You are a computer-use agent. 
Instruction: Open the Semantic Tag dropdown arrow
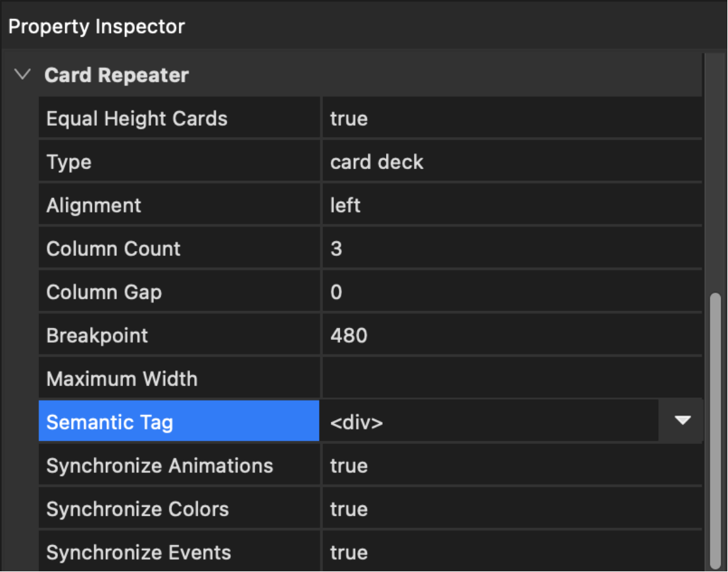(682, 421)
